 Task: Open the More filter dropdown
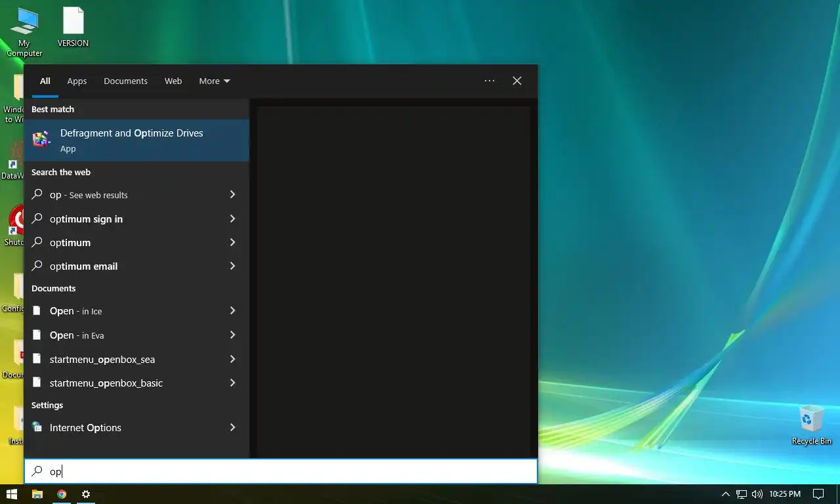(x=215, y=81)
